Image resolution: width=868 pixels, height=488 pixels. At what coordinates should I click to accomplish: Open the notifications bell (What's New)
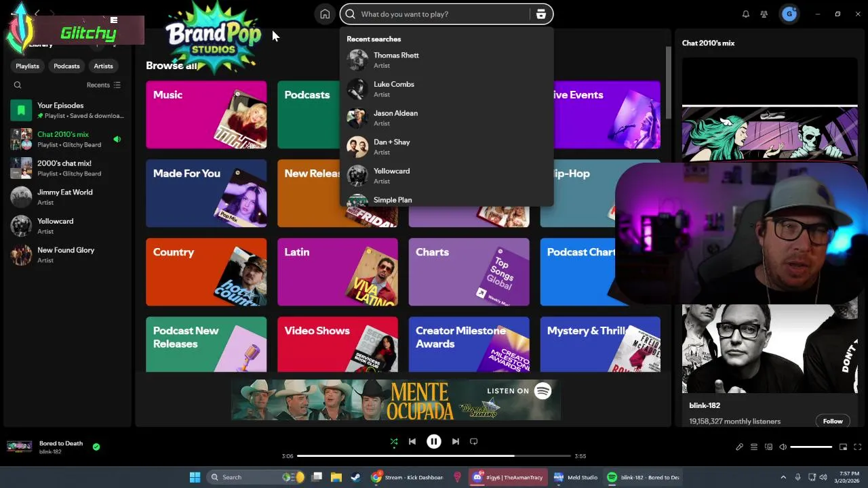746,14
